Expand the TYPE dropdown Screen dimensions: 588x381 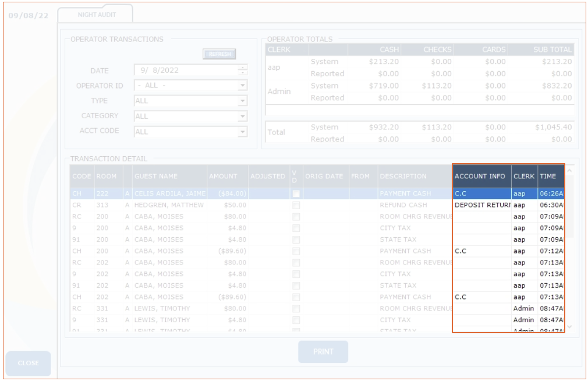point(243,101)
